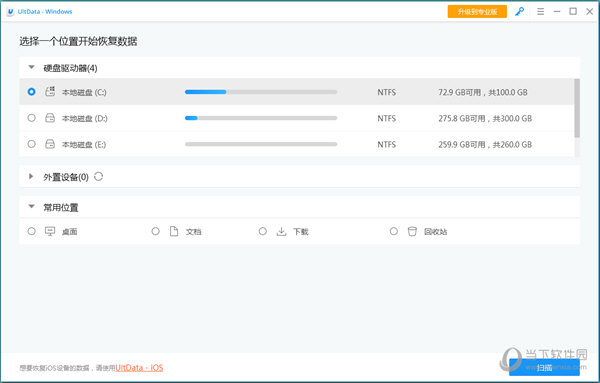Click the desktop monitor icon

50,231
